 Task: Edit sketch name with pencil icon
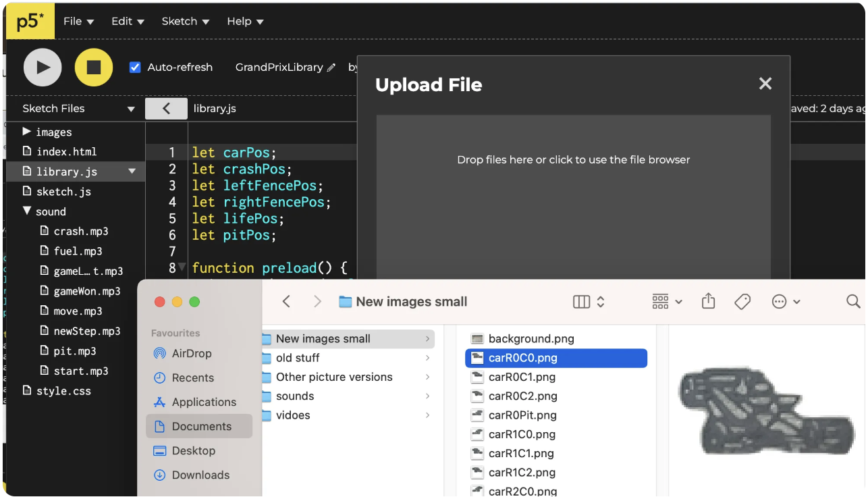(331, 68)
